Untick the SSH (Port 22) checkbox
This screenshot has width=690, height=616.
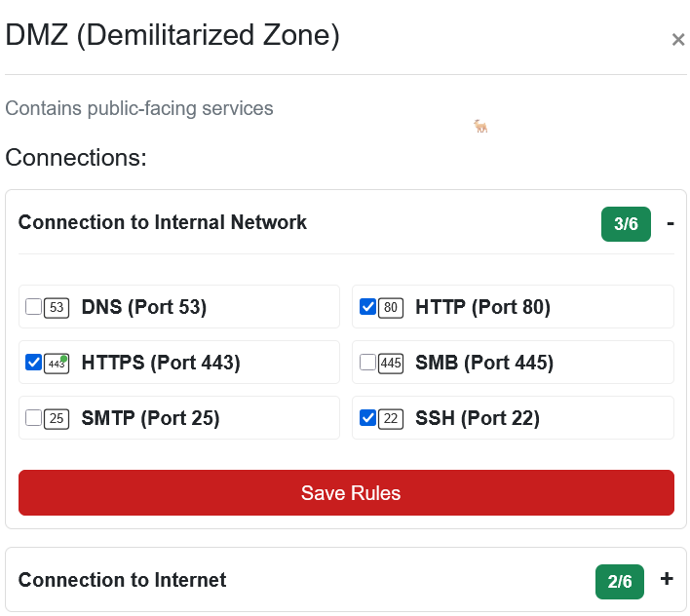tap(368, 419)
